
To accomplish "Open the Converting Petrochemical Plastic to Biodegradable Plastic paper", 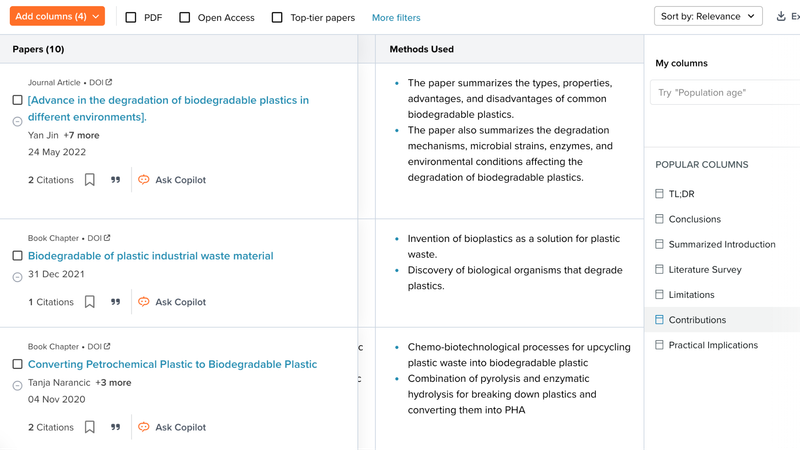I will 172,364.
